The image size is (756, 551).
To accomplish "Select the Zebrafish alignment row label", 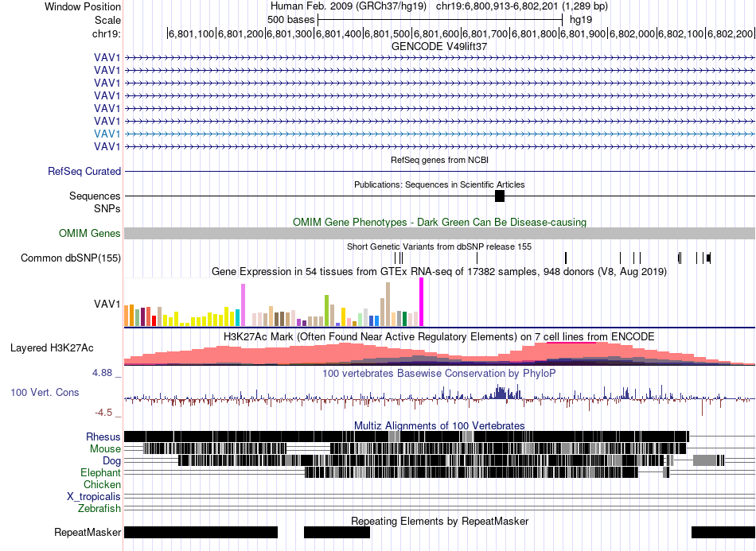I will [99, 509].
